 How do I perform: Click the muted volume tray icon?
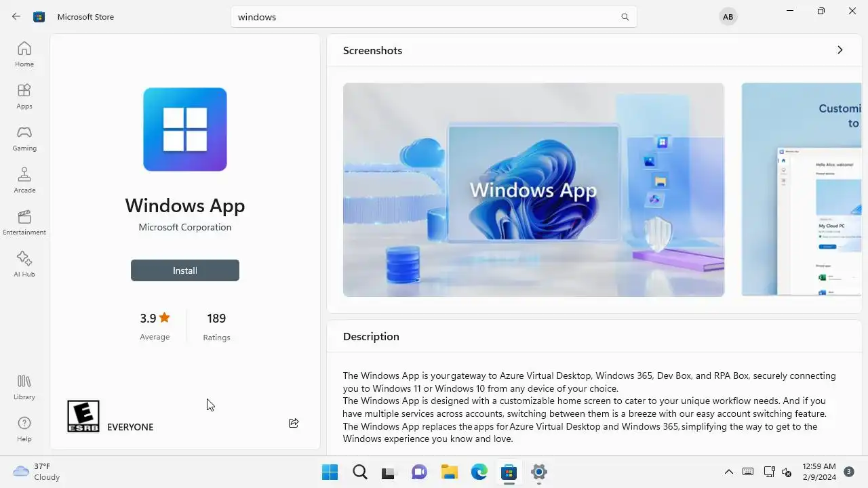[787, 472]
